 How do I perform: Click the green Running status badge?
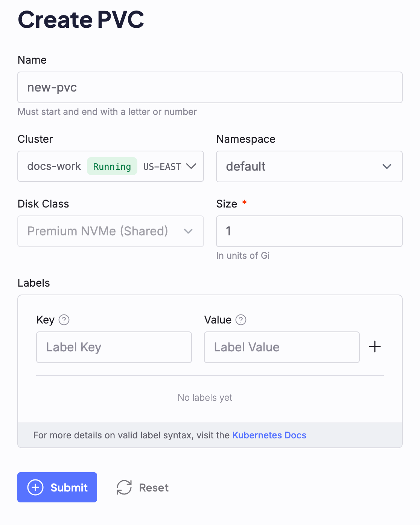(x=112, y=166)
